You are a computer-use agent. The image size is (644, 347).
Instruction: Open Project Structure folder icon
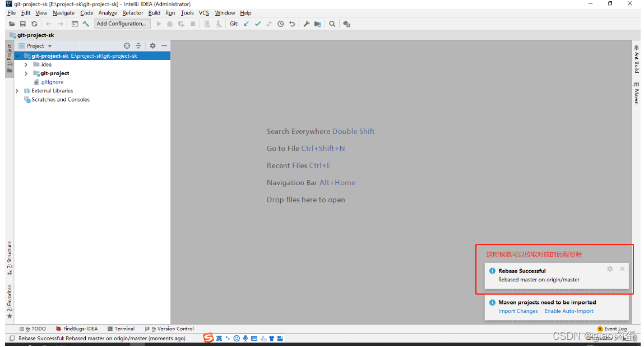(x=317, y=24)
